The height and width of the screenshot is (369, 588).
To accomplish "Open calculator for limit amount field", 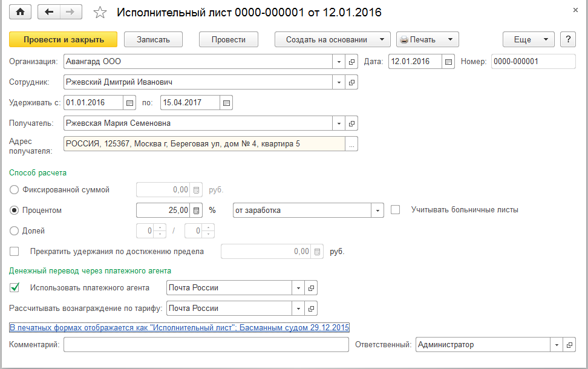I will click(x=317, y=252).
